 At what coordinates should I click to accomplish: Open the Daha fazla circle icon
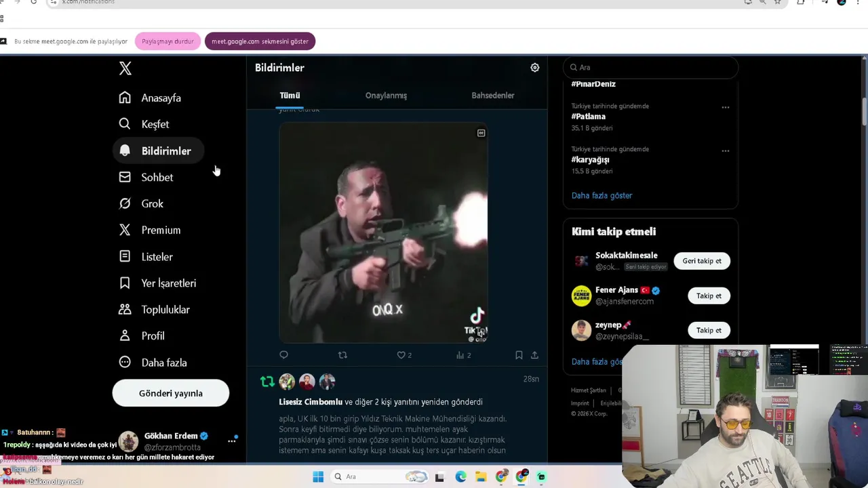click(x=125, y=362)
